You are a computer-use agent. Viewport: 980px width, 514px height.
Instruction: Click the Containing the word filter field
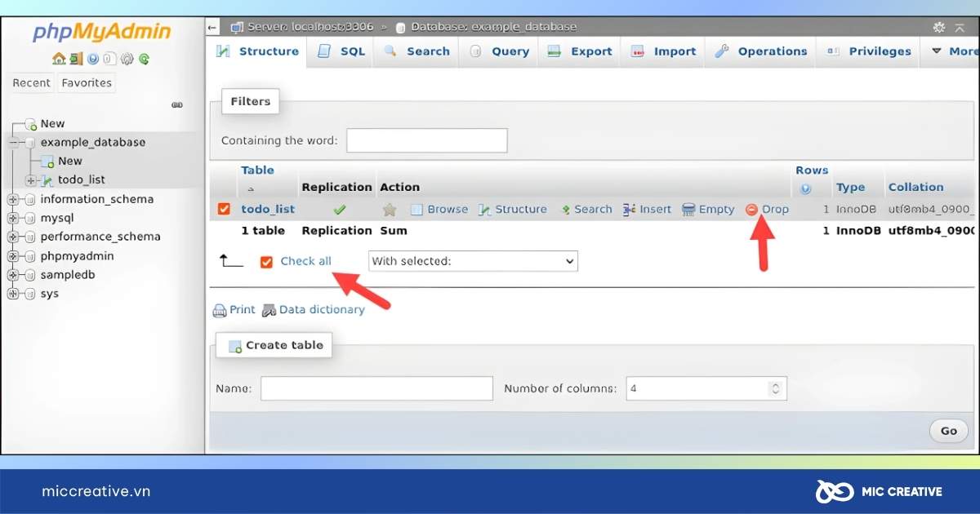coord(427,140)
